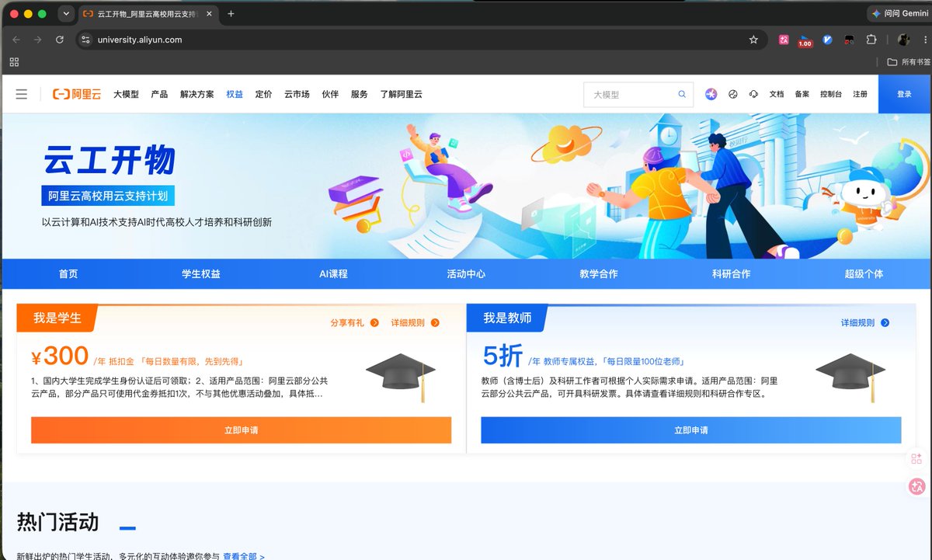Switch to the 活动中心 tab
The image size is (932, 560).
click(466, 274)
